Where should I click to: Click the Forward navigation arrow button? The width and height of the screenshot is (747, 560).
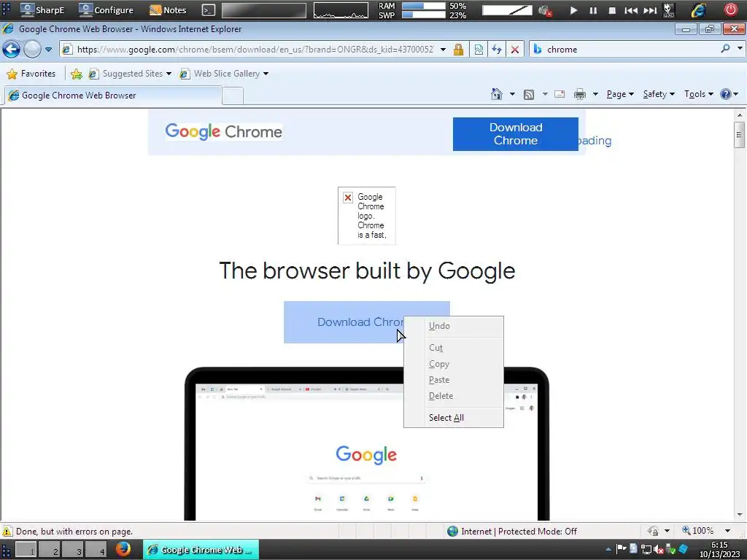tap(32, 49)
